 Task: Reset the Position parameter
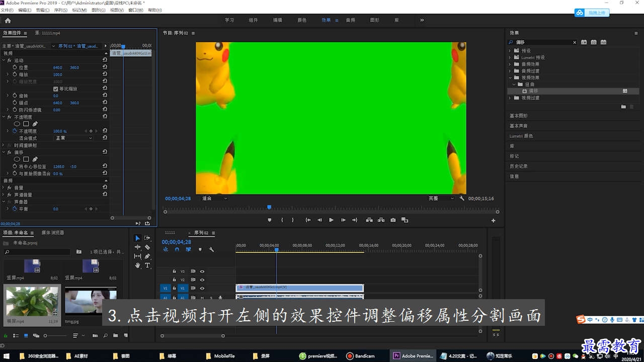click(x=105, y=67)
